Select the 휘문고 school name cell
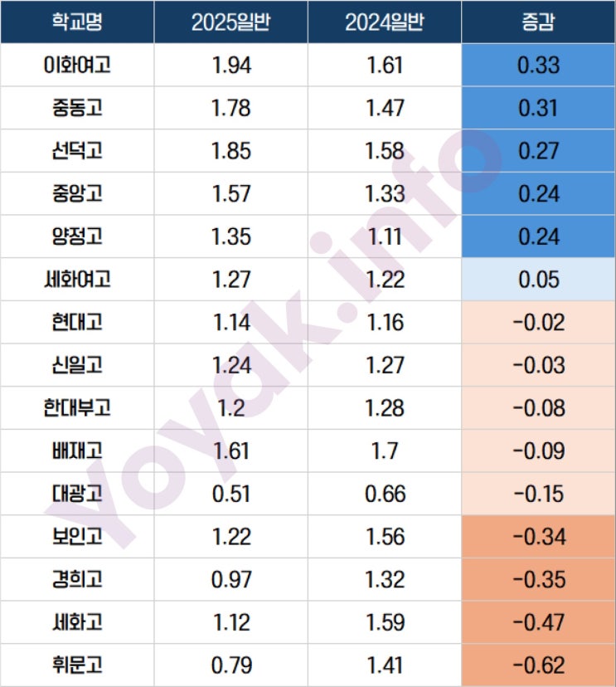Viewport: 616px width, 687px height. [x=76, y=665]
